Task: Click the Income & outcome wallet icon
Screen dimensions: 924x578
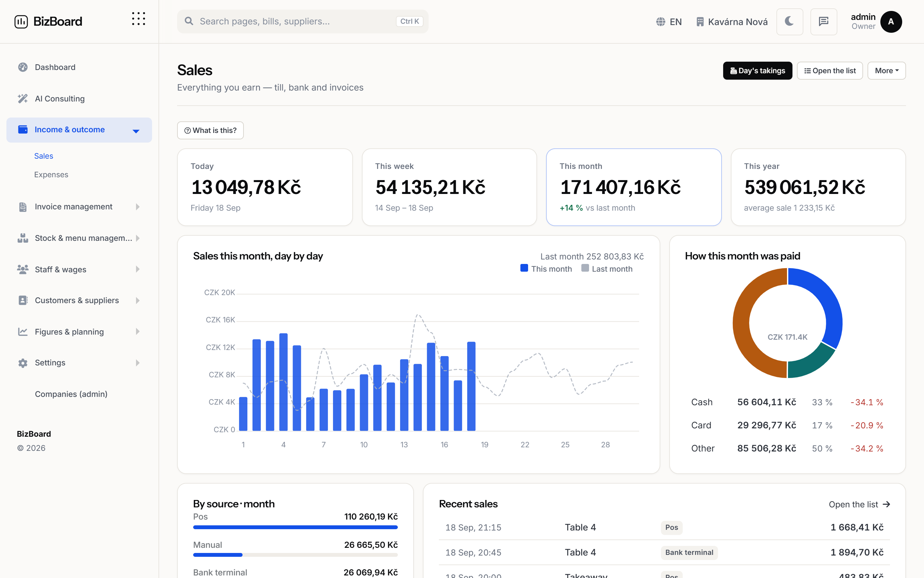Action: pos(23,130)
